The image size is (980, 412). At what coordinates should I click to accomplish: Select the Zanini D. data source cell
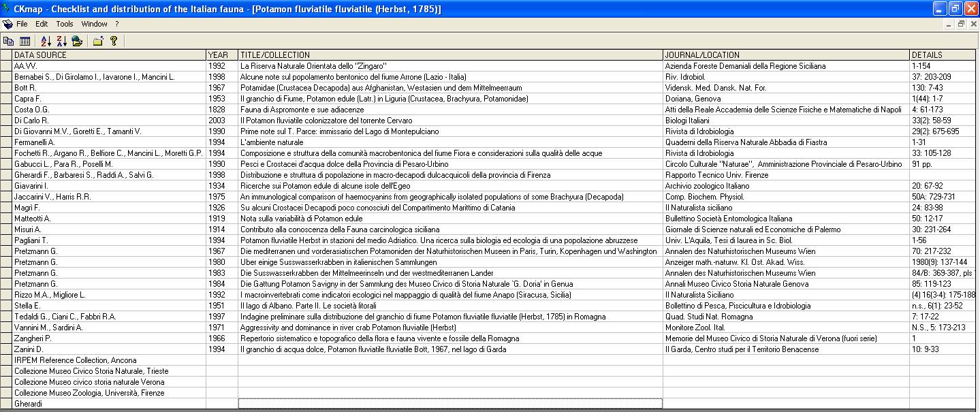pos(109,349)
